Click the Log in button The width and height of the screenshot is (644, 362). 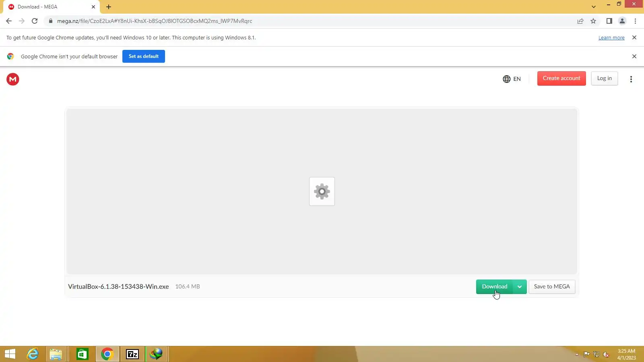click(604, 78)
